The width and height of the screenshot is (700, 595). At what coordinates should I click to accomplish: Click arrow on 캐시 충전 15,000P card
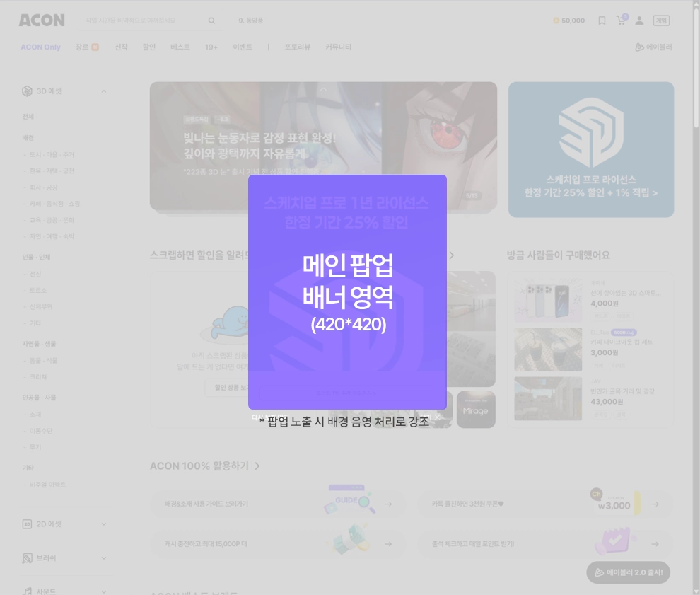click(x=388, y=543)
